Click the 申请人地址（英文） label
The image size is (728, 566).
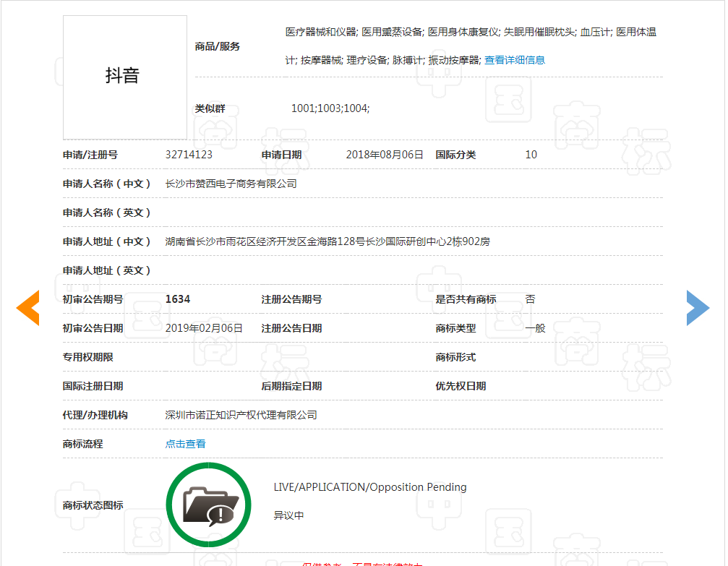pyautogui.click(x=107, y=270)
